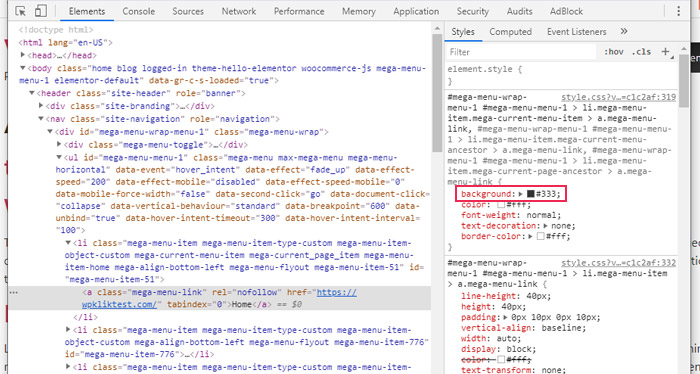Select the Elements tab

[x=87, y=11]
